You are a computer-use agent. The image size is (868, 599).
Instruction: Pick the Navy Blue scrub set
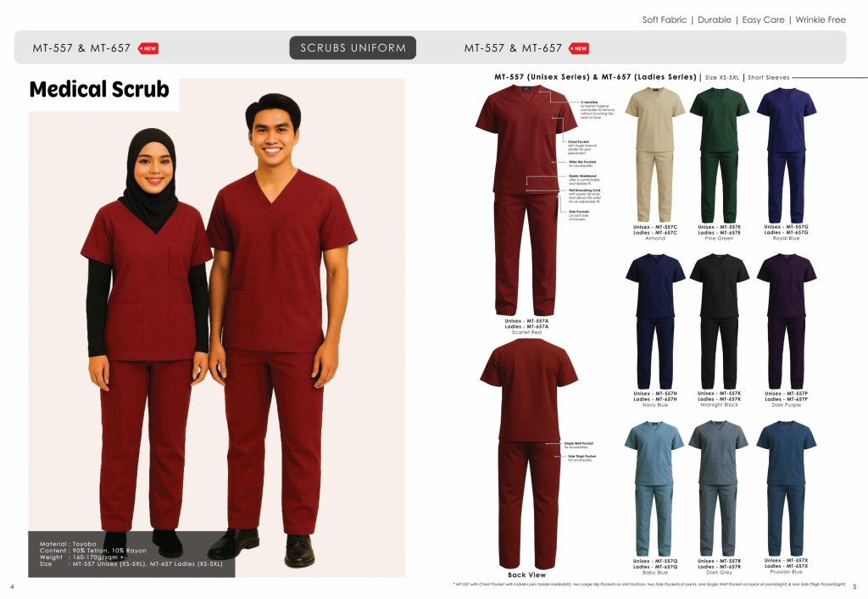(655, 321)
